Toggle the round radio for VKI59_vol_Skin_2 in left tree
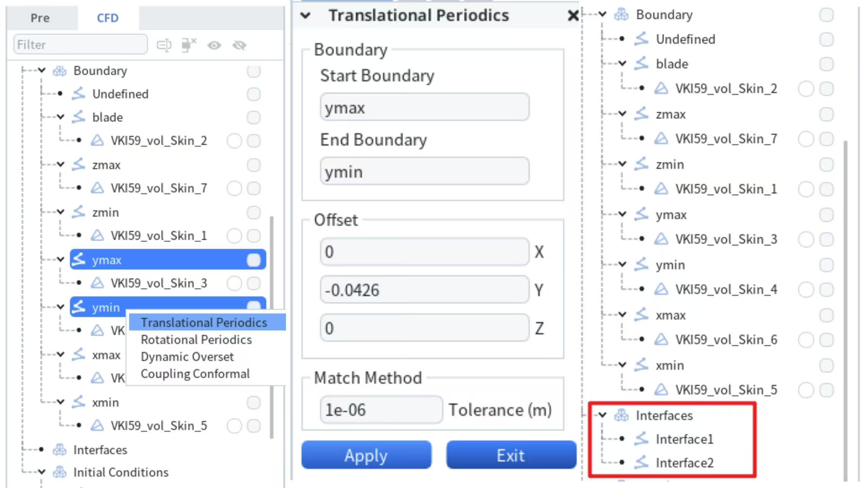 click(x=234, y=141)
